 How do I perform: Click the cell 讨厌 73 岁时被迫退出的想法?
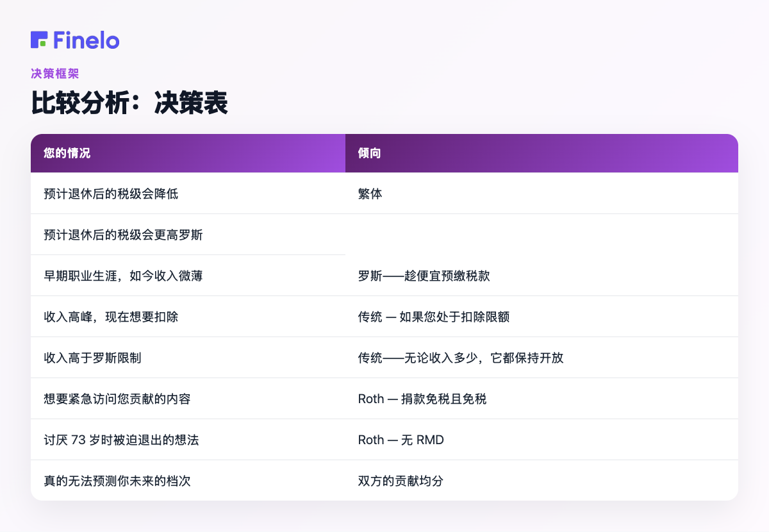pyautogui.click(x=188, y=440)
